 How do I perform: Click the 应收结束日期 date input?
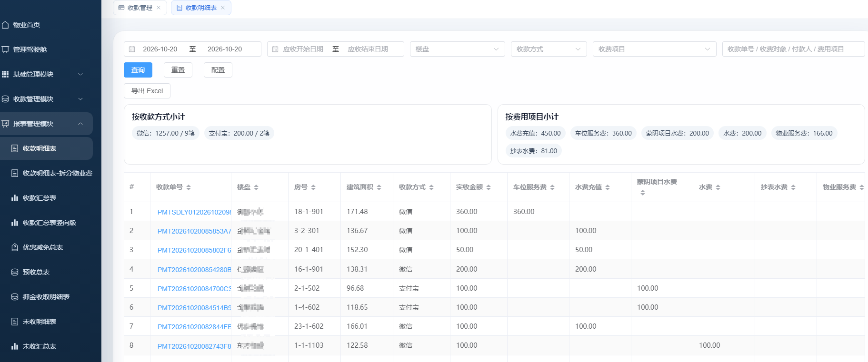368,49
